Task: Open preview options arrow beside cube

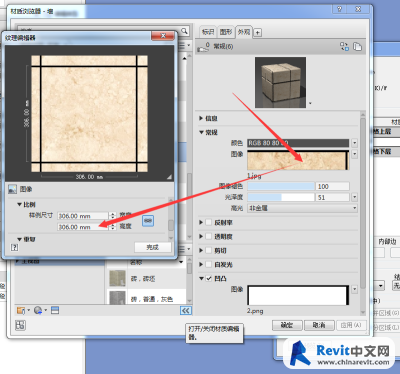Action: [x=310, y=103]
